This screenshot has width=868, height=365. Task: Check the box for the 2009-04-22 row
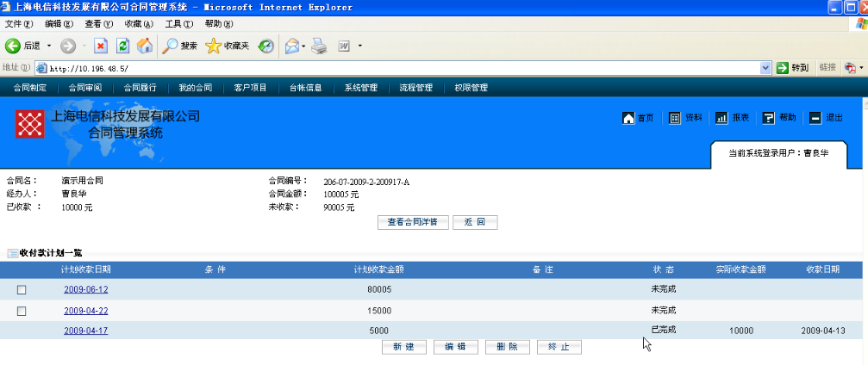click(22, 312)
